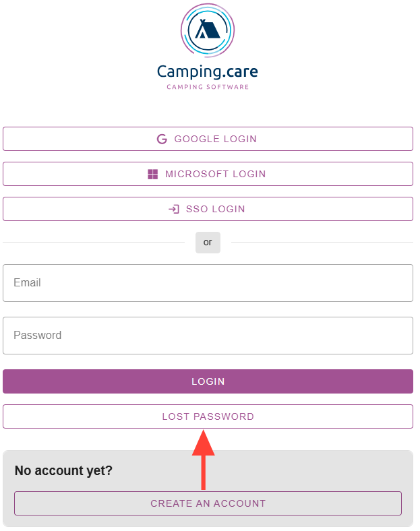Click Create an Account button
The height and width of the screenshot is (531, 420).
pyautogui.click(x=208, y=503)
